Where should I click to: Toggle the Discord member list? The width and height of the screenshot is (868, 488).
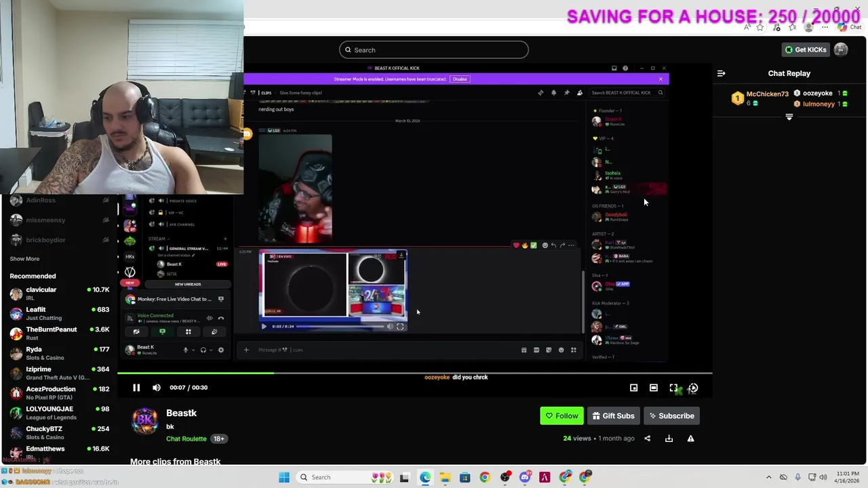[579, 93]
